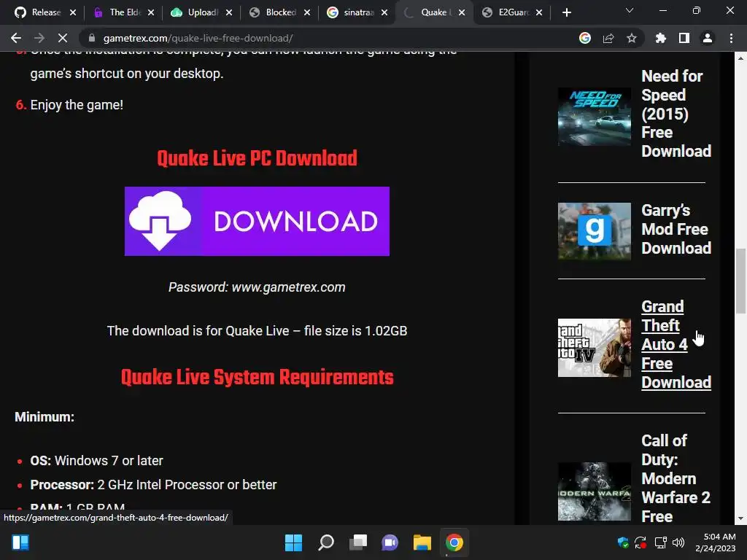Open Chrome profile menu
This screenshot has width=747, height=560.
708,38
